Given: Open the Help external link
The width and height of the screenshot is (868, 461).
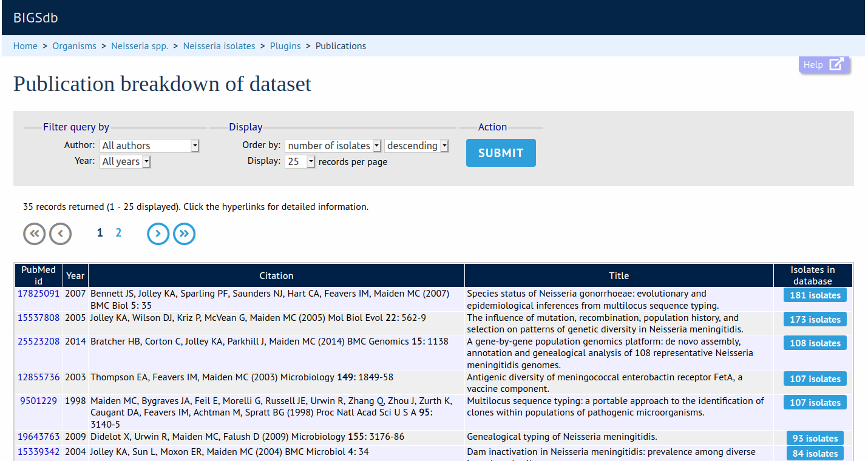Looking at the screenshot, I should pyautogui.click(x=824, y=65).
